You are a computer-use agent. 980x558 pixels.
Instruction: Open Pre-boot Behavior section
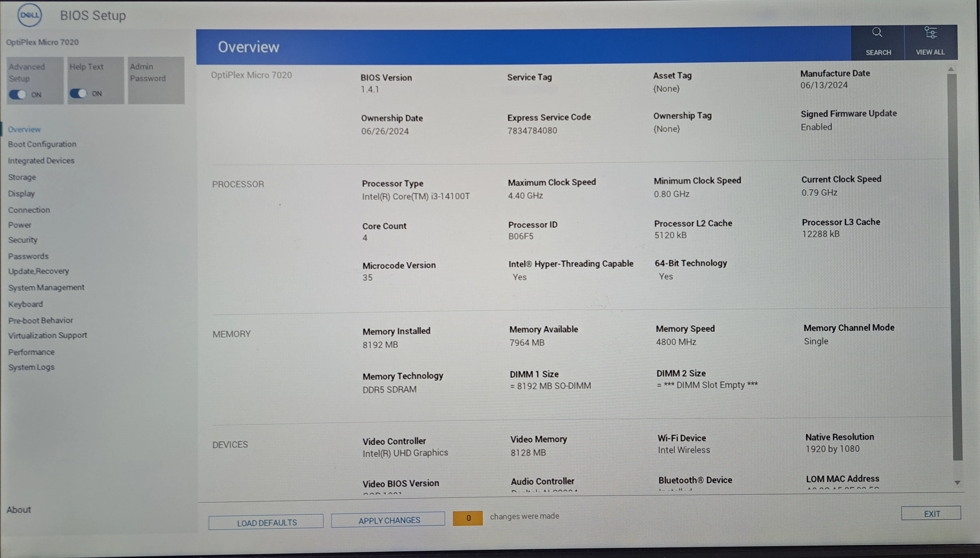tap(41, 320)
